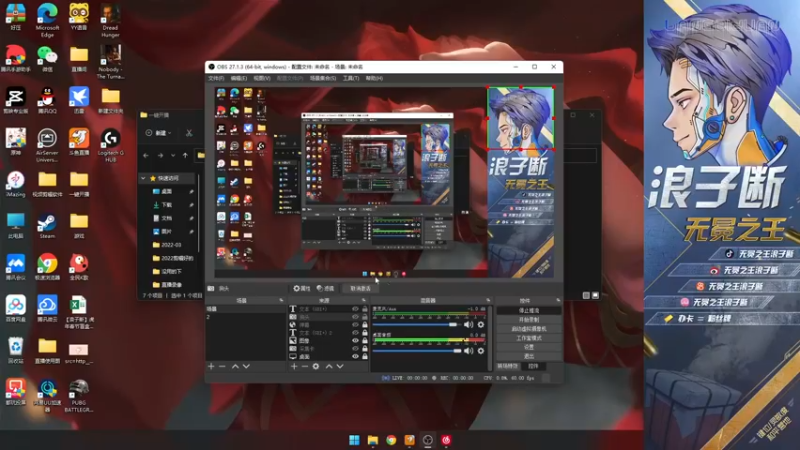Screen dimensions: 800x450
Task: Open OBS 帮助(H) menu
Action: (x=374, y=78)
